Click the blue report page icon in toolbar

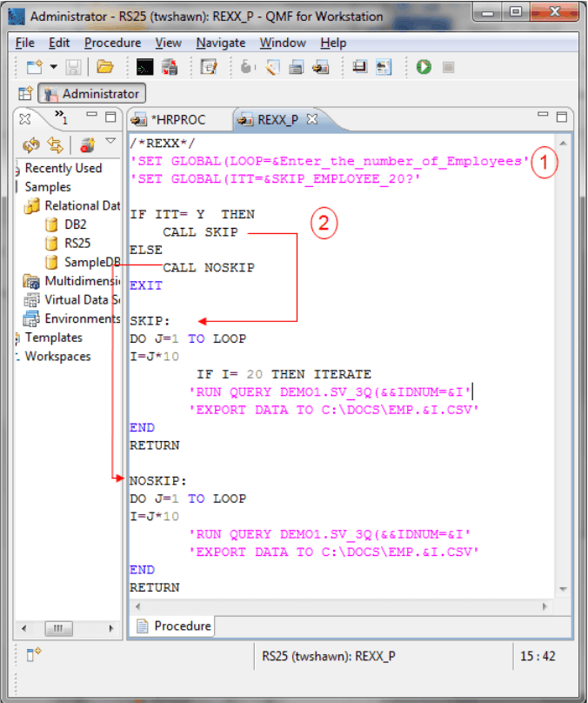[384, 67]
